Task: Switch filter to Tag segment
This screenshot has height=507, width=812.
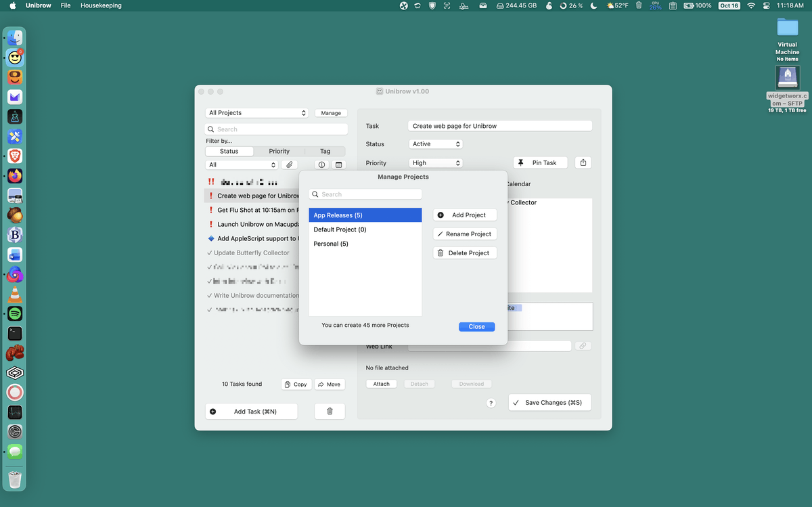Action: (325, 151)
